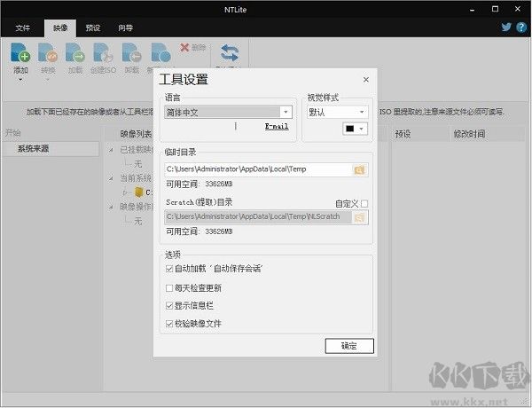
Task: Open the Twitter bird icon
Action: tap(506, 27)
